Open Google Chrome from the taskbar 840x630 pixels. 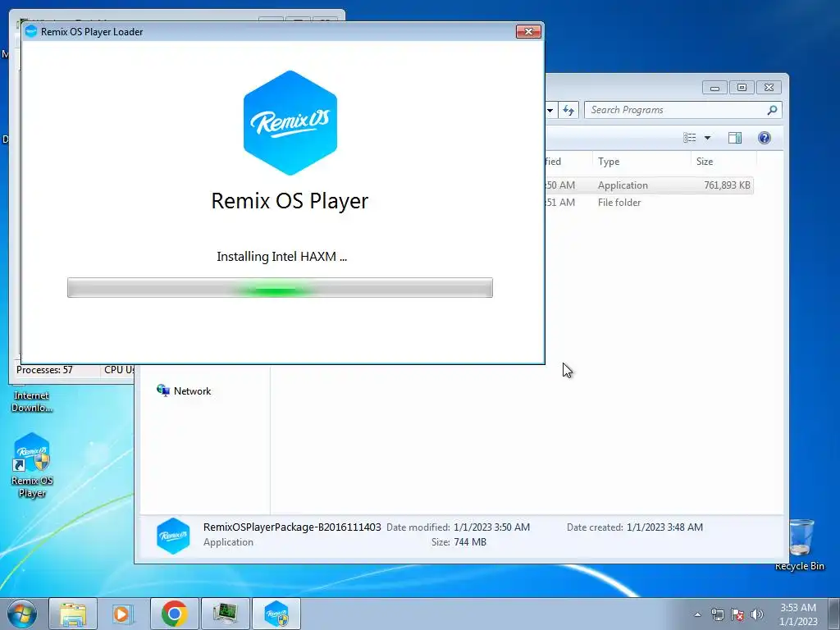[x=174, y=614]
